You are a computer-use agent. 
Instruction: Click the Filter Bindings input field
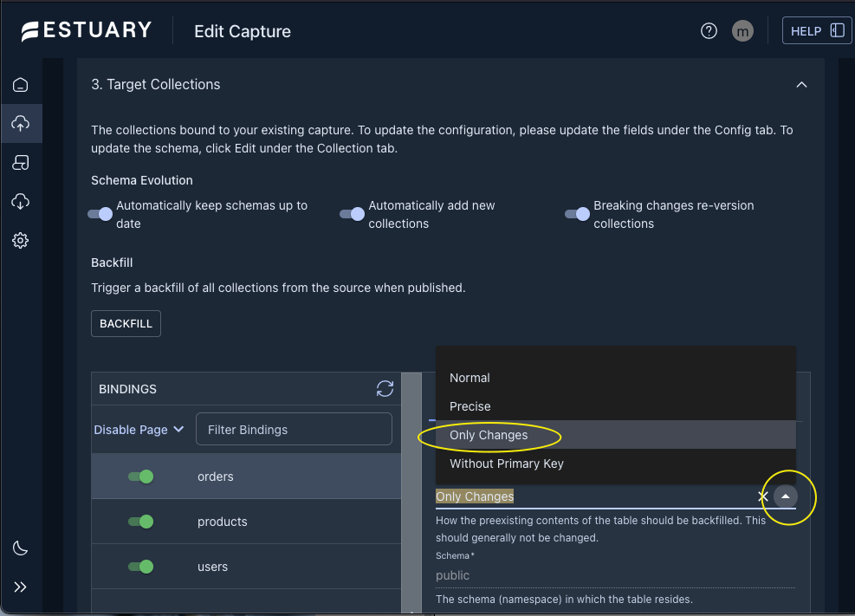pyautogui.click(x=294, y=430)
